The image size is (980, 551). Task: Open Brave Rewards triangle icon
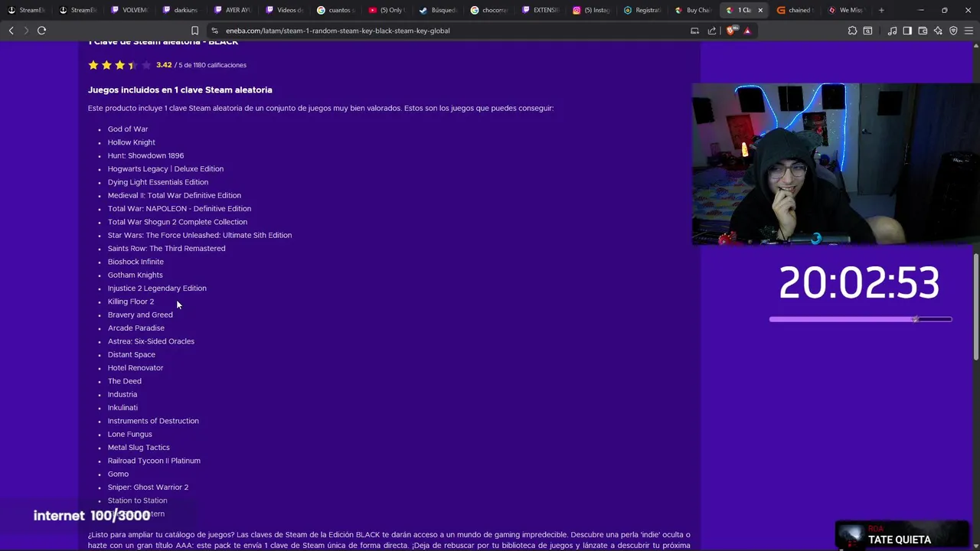pos(747,31)
